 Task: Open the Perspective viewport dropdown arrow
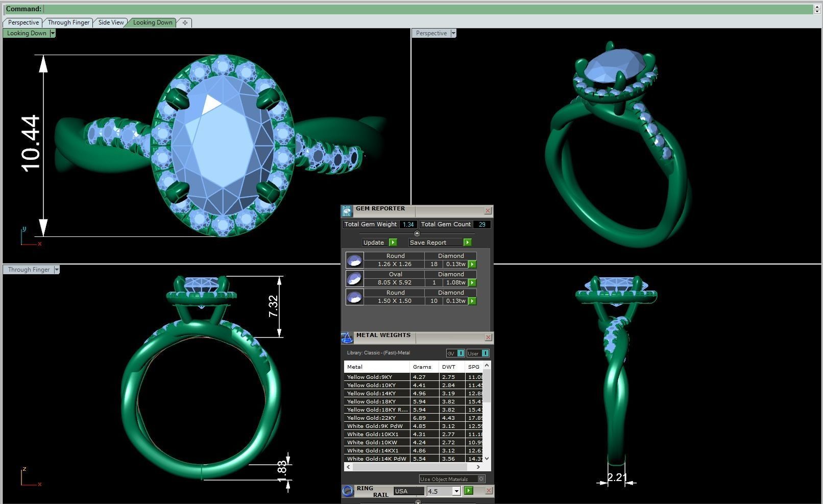tap(453, 33)
